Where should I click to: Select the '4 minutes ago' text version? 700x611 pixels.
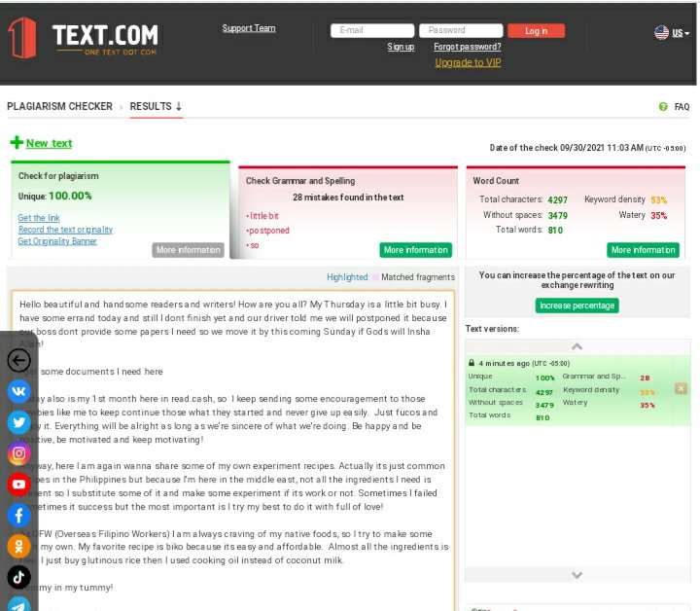(577, 391)
